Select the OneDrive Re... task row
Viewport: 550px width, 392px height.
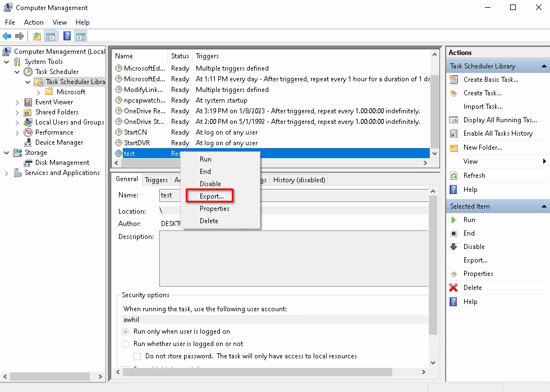point(272,111)
